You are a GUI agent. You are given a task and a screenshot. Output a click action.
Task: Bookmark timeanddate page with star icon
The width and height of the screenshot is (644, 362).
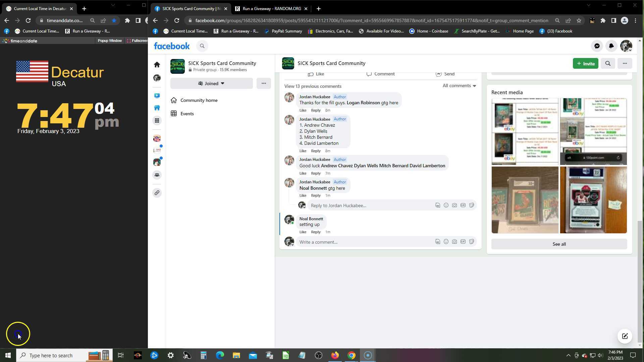pos(114,20)
